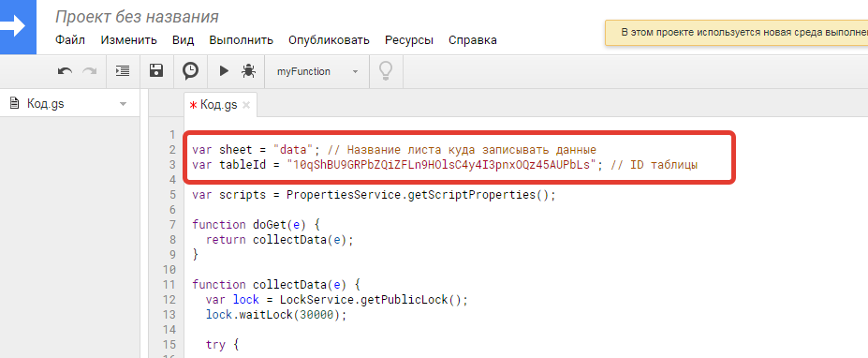This screenshot has width=868, height=358.
Task: Rename the project title Проект без названия
Action: (x=137, y=17)
